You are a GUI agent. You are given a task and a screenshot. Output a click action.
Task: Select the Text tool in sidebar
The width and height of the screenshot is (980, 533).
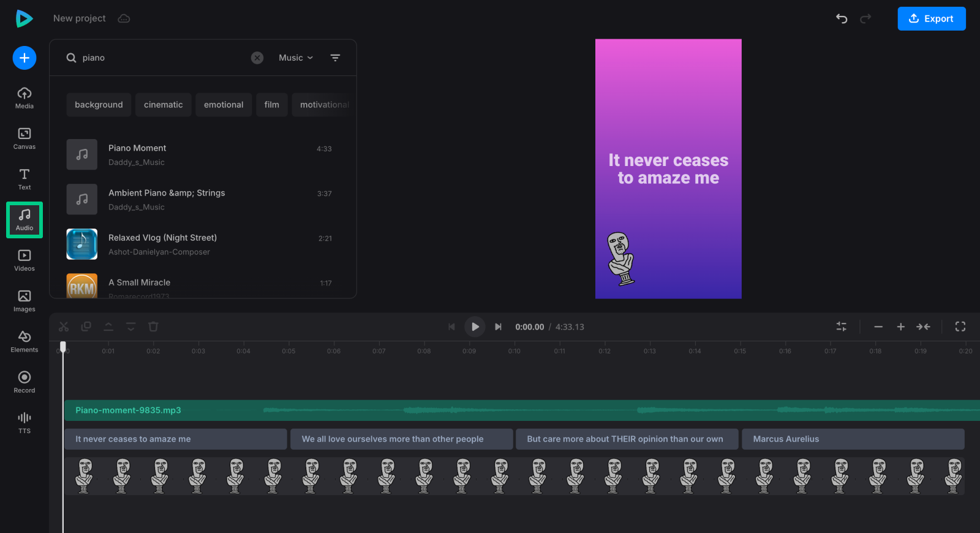click(x=24, y=179)
